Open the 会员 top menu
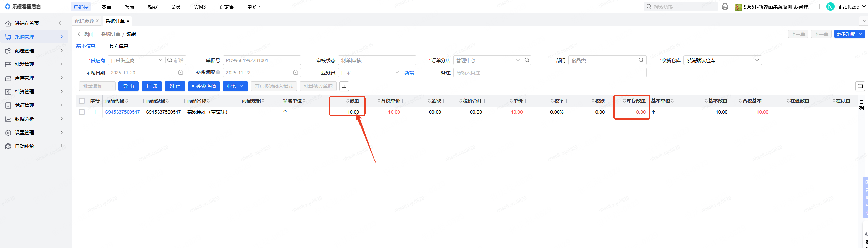Screen dimensions: 868x248 pos(176,7)
